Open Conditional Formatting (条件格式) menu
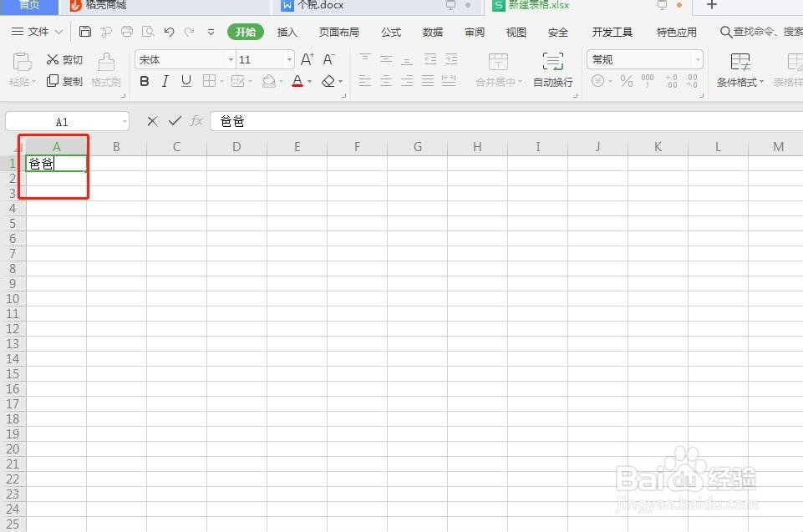The image size is (803, 532). (x=740, y=70)
